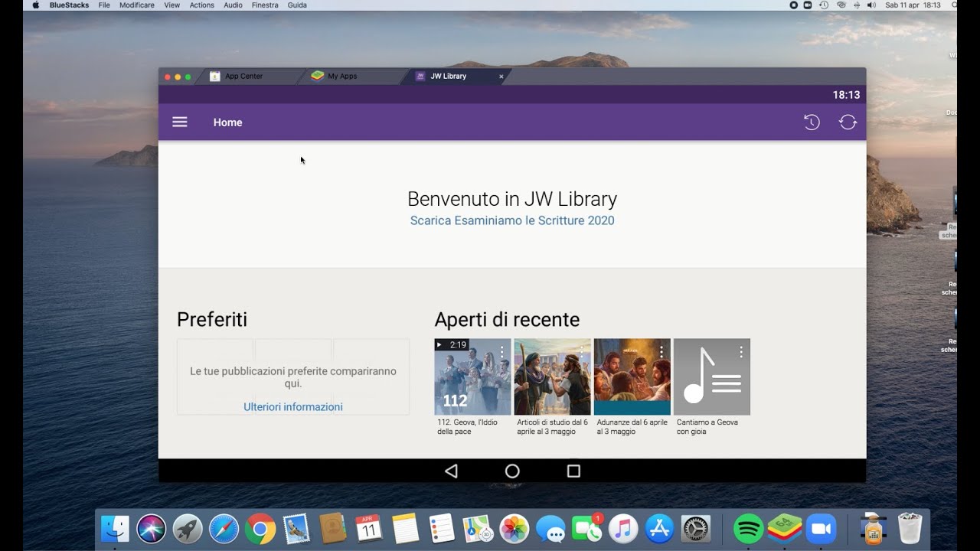The image size is (980, 551).
Task: Open the Guida menu
Action: click(297, 5)
